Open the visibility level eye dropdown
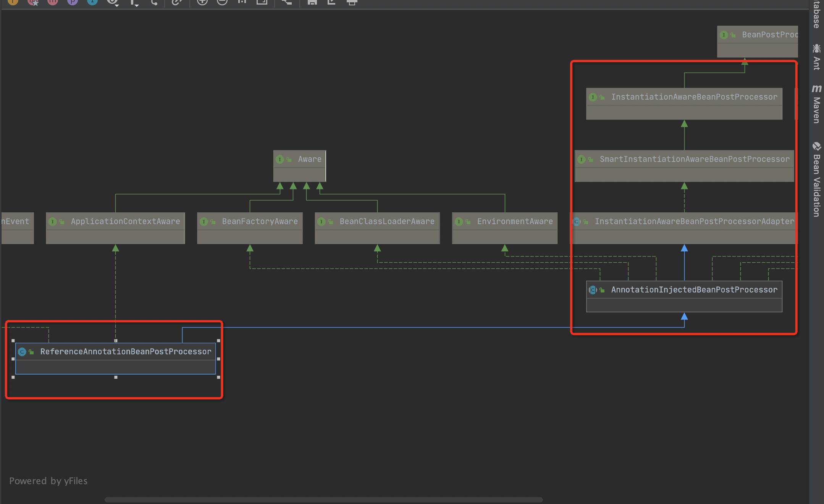Image resolution: width=824 pixels, height=504 pixels. [x=113, y=2]
